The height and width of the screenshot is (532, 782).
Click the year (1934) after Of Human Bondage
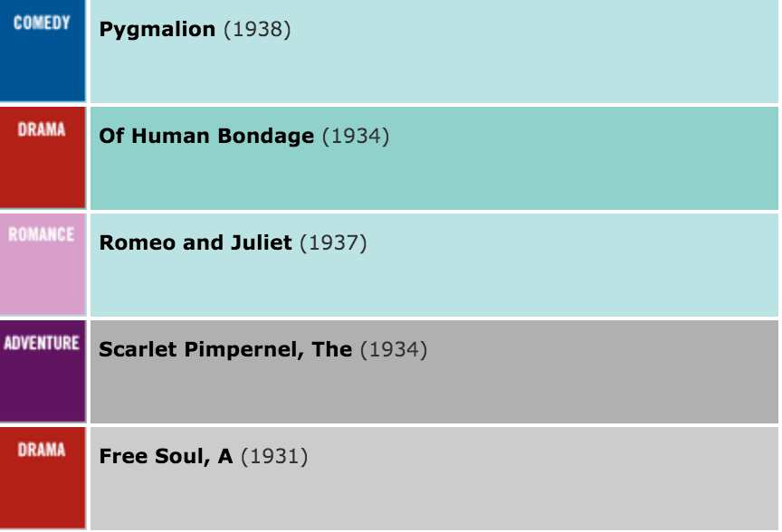pos(355,137)
